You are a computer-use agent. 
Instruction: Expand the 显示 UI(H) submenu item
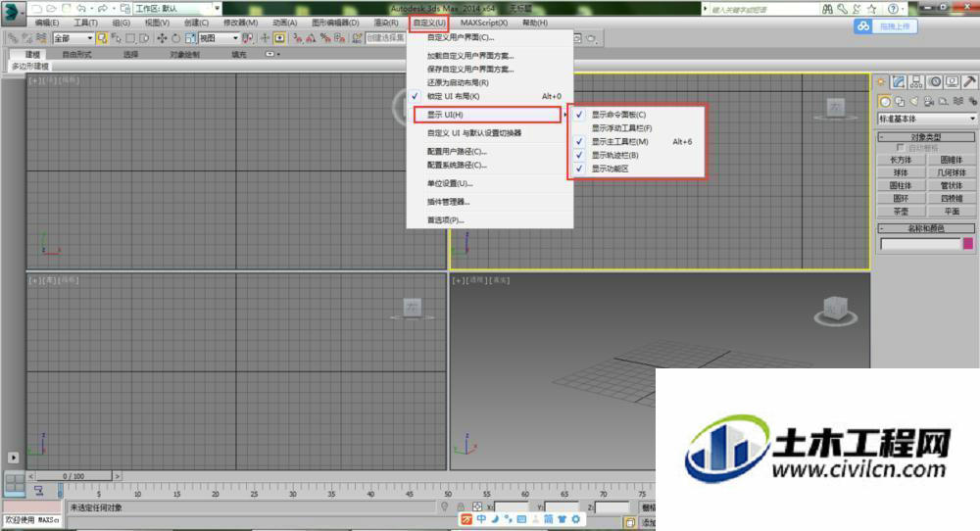(487, 115)
